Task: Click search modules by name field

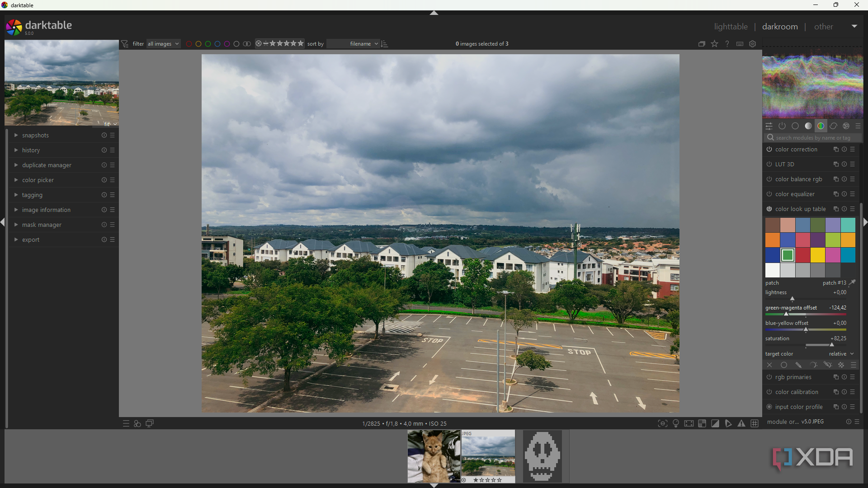Action: (x=813, y=138)
